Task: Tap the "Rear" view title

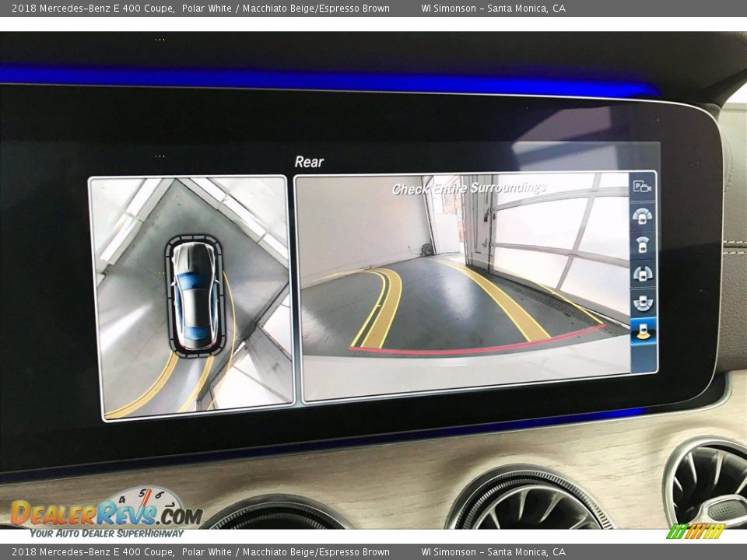Action: point(309,162)
